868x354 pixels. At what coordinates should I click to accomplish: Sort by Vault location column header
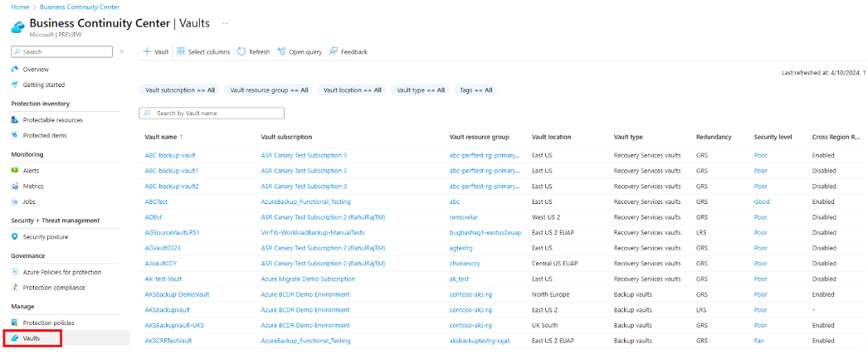pos(551,137)
